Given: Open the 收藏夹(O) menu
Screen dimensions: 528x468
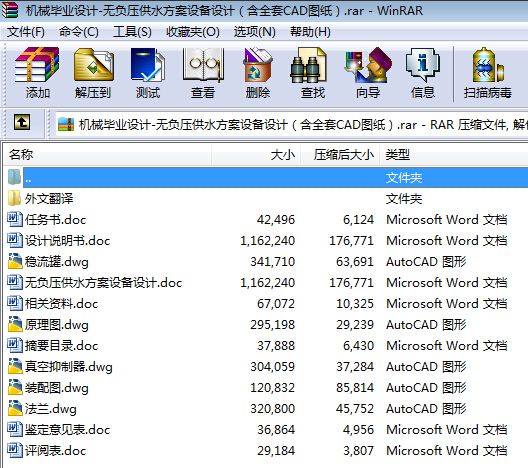Looking at the screenshot, I should point(193,32).
